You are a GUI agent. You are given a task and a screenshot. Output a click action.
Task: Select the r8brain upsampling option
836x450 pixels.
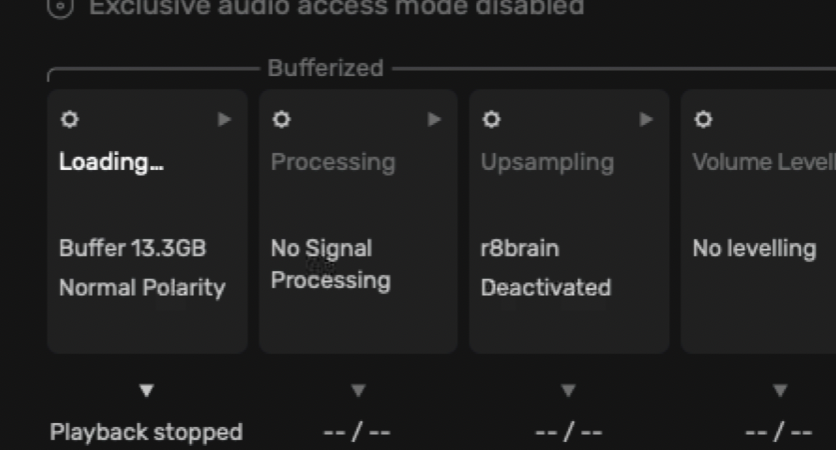coord(520,248)
